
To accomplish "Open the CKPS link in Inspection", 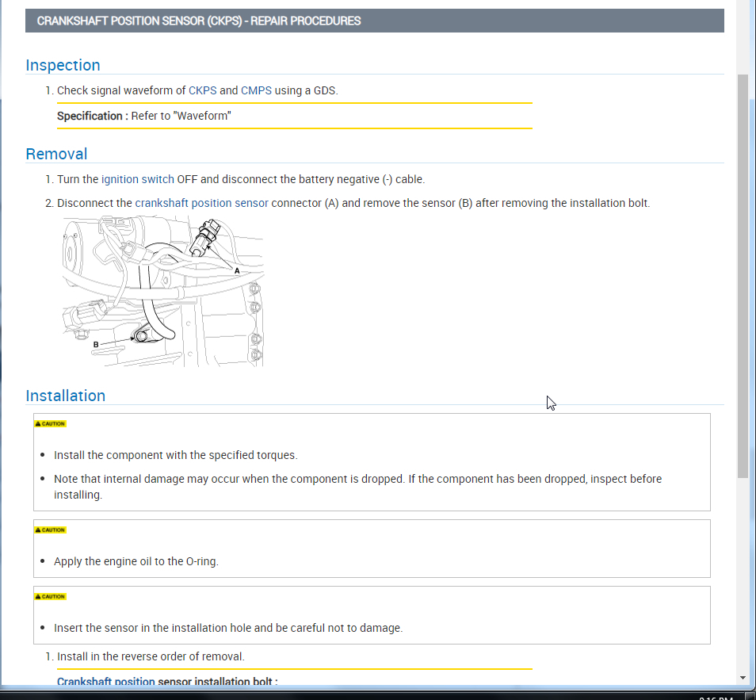I will [x=203, y=90].
